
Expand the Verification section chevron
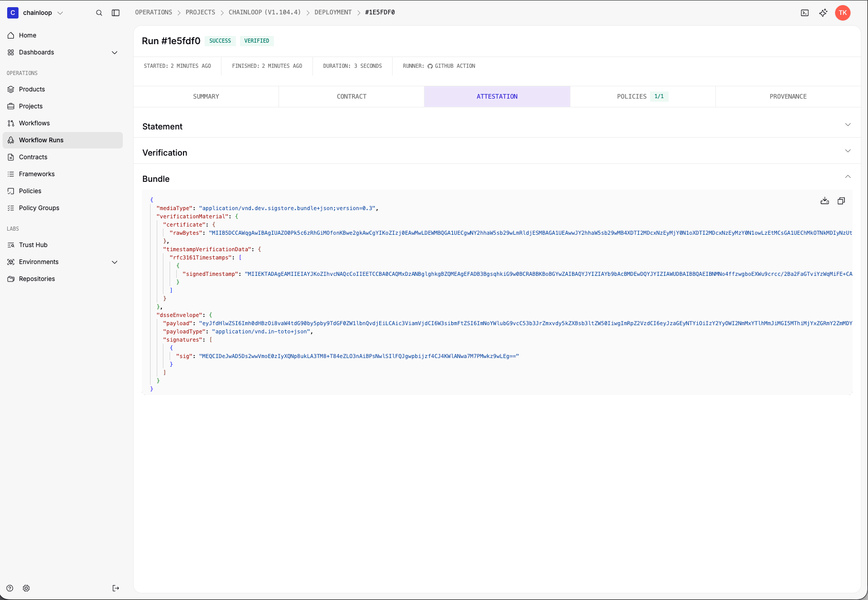point(848,151)
